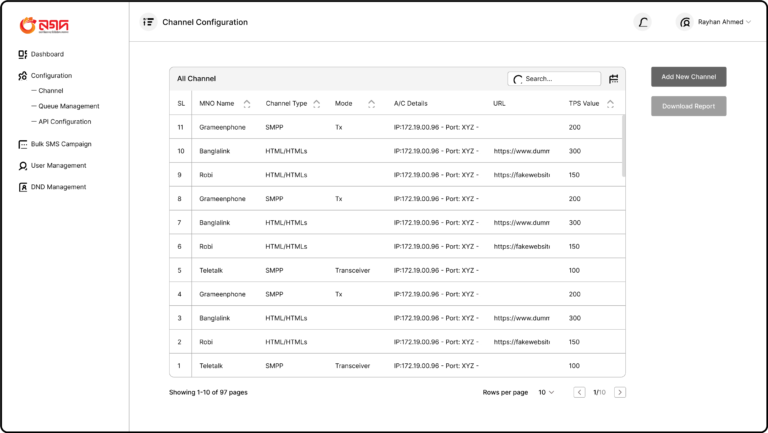The height and width of the screenshot is (433, 768).
Task: Open DND Management menu
Action: [58, 187]
